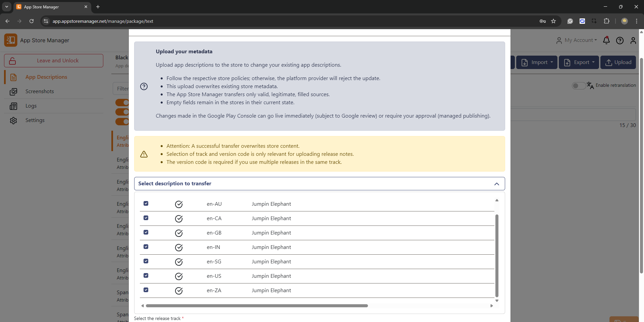Click the user profile icon in header
The width and height of the screenshot is (644, 322).
coord(633,41)
